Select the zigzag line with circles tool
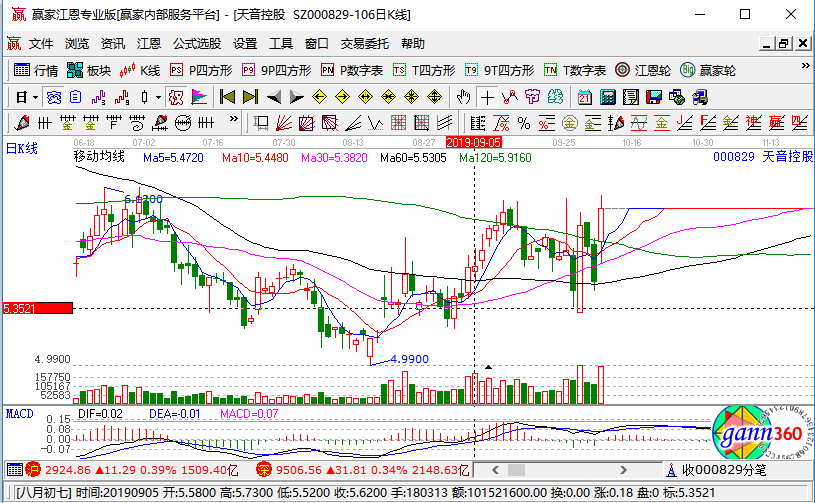Screen dimensions: 815x503 510,97
